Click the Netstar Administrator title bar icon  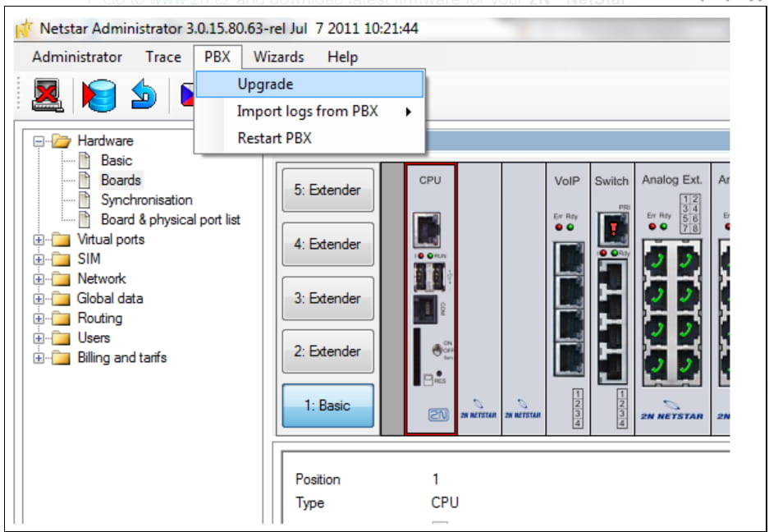point(25,29)
